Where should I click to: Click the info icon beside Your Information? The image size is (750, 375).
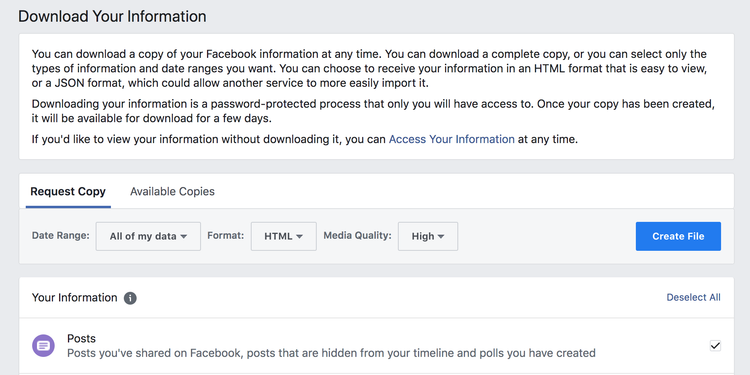[x=130, y=298]
